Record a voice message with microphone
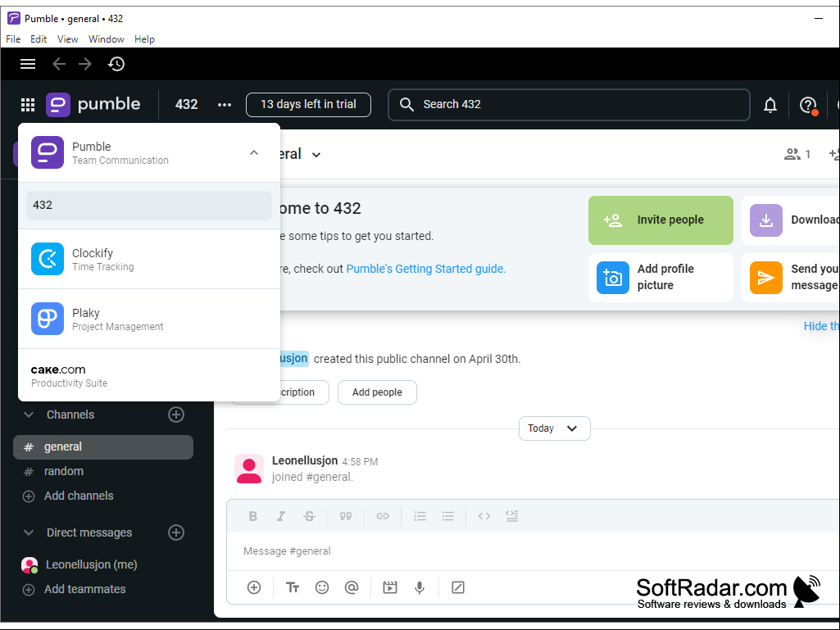The width and height of the screenshot is (840, 630). pyautogui.click(x=420, y=587)
